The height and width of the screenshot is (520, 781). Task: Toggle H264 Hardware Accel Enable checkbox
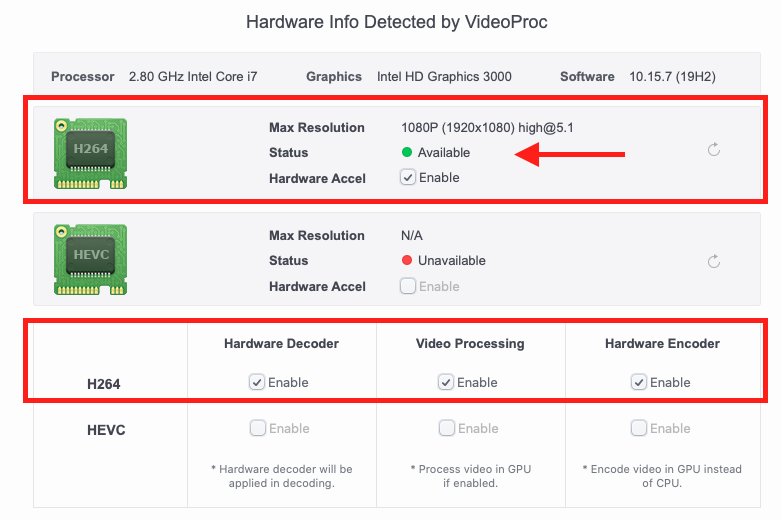point(407,177)
